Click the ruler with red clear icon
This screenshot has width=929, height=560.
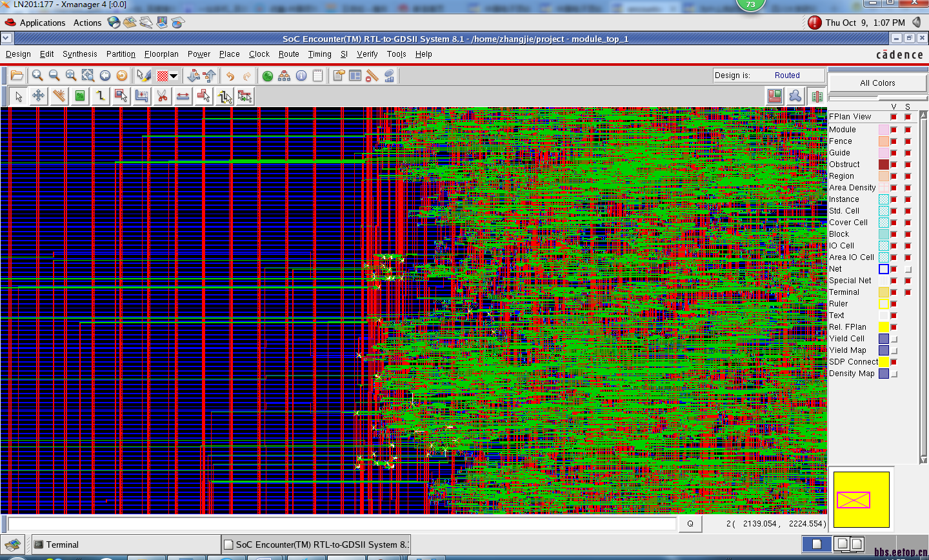pyautogui.click(x=372, y=75)
